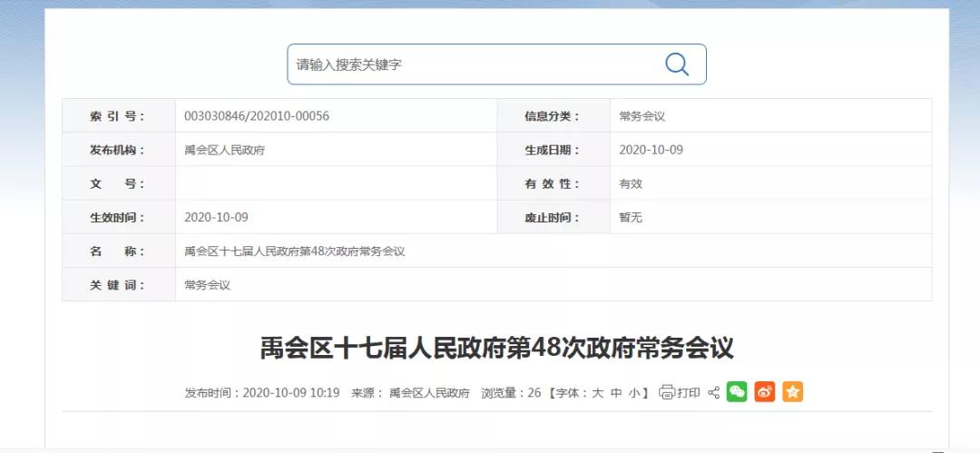This screenshot has width=980, height=453.
Task: Click 有效 value in 有效性 row
Action: click(631, 184)
